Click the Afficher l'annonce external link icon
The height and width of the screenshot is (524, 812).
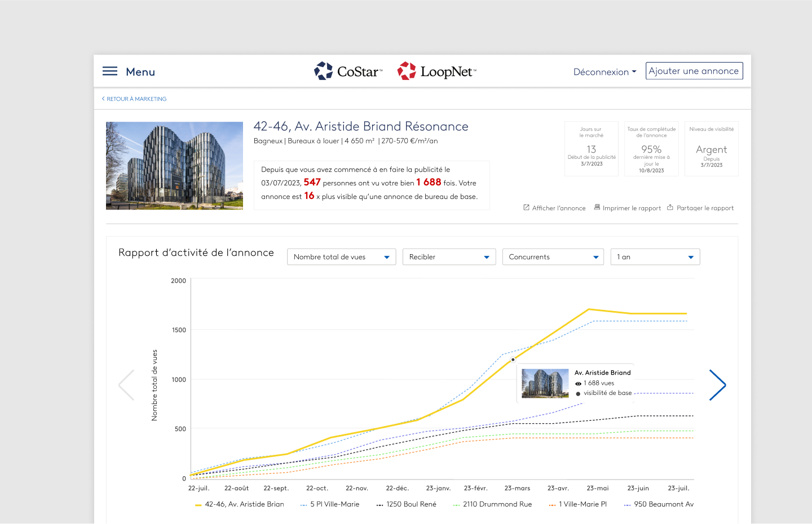click(526, 208)
